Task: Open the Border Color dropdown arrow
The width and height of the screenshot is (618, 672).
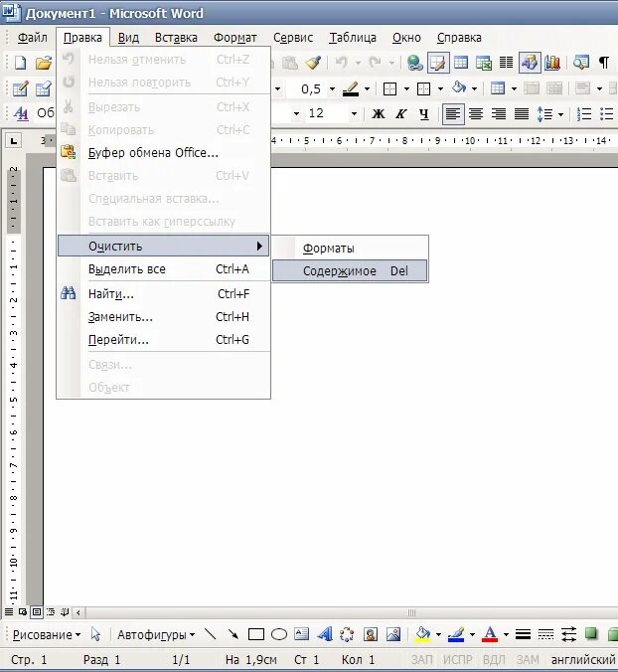Action: tap(367, 89)
